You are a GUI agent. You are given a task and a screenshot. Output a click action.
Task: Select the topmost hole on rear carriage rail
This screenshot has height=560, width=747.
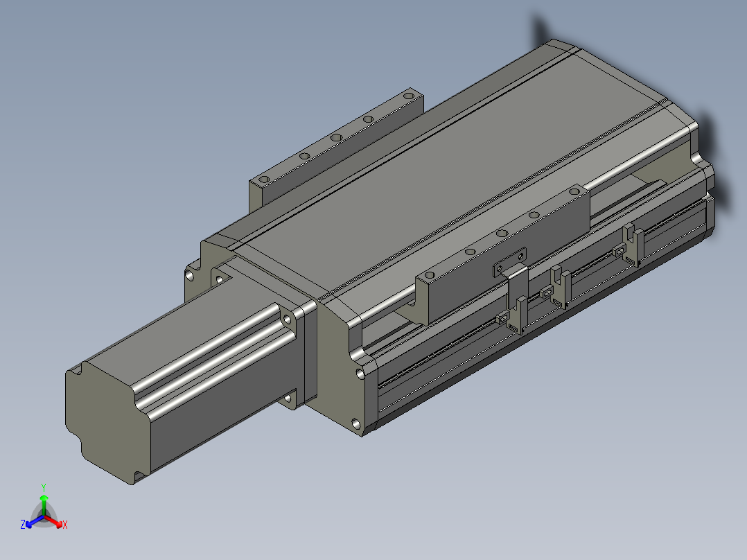click(409, 96)
